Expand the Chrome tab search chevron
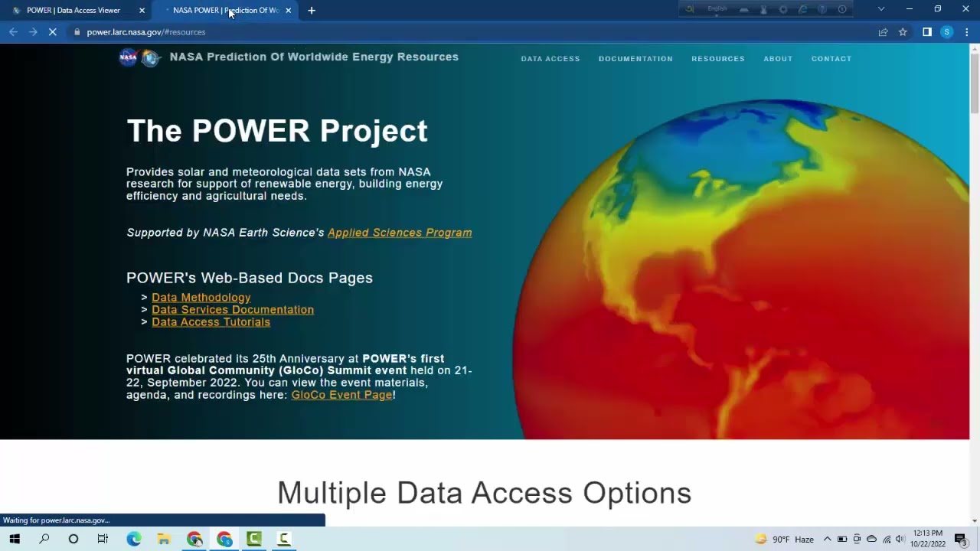Viewport: 980px width, 551px height. [x=881, y=9]
